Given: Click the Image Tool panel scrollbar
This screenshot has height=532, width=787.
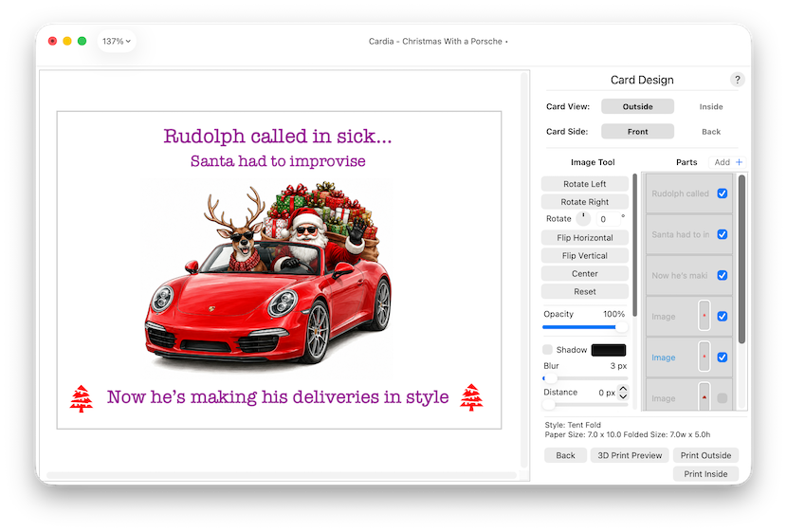Looking at the screenshot, I should pos(634,246).
